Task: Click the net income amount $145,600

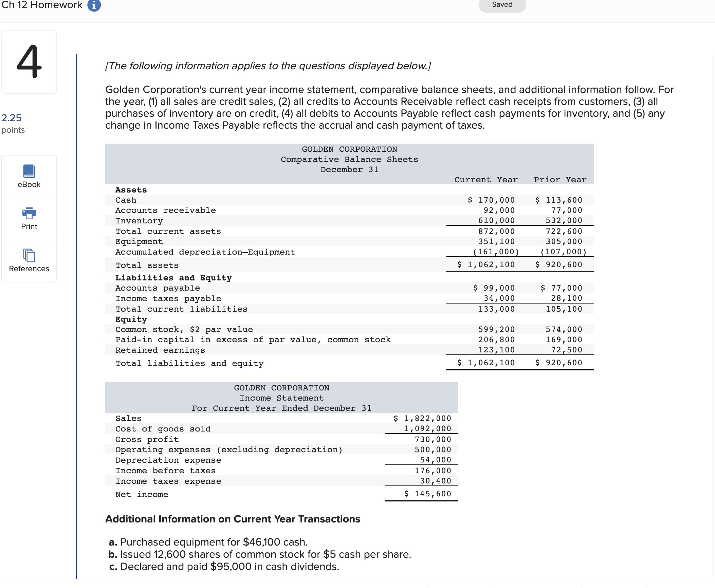Action: click(x=428, y=494)
